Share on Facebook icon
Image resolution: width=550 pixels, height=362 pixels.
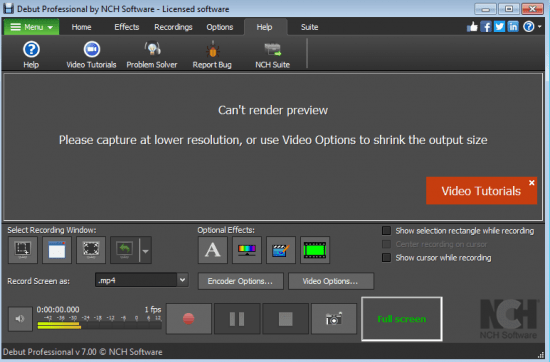pyautogui.click(x=486, y=27)
